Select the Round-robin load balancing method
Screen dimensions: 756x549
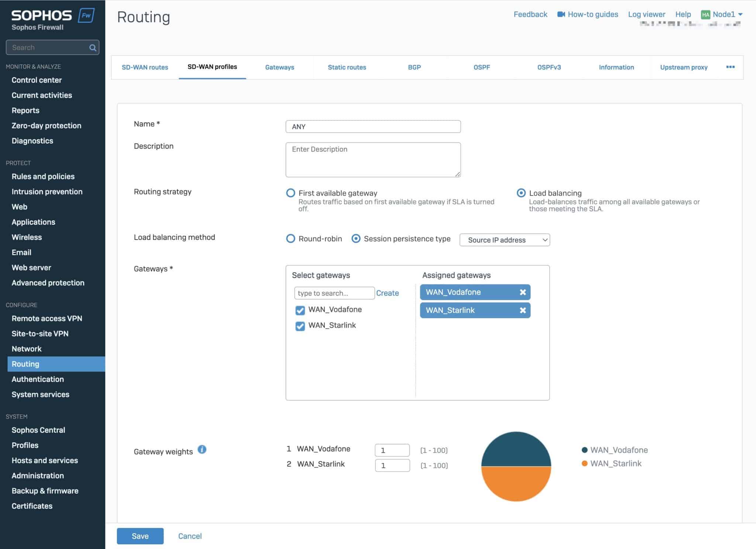pos(291,239)
